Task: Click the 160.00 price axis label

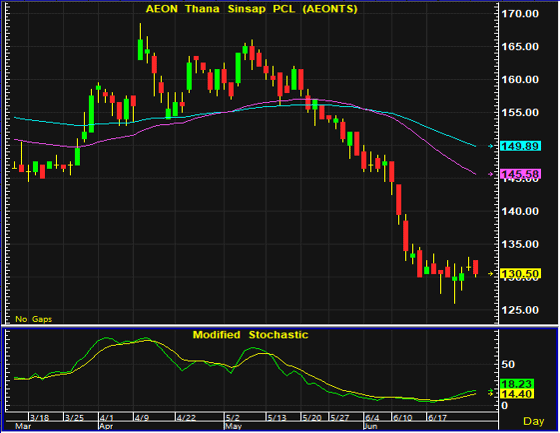Action: pos(520,80)
